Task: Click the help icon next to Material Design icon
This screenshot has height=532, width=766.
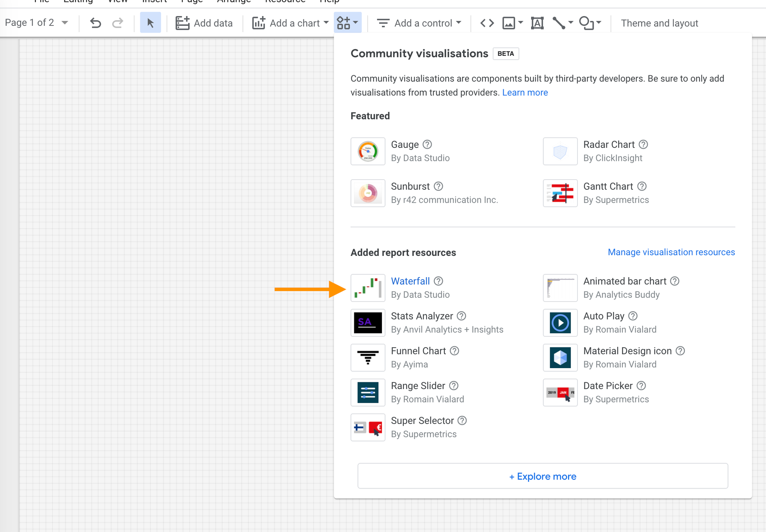Action: point(680,351)
